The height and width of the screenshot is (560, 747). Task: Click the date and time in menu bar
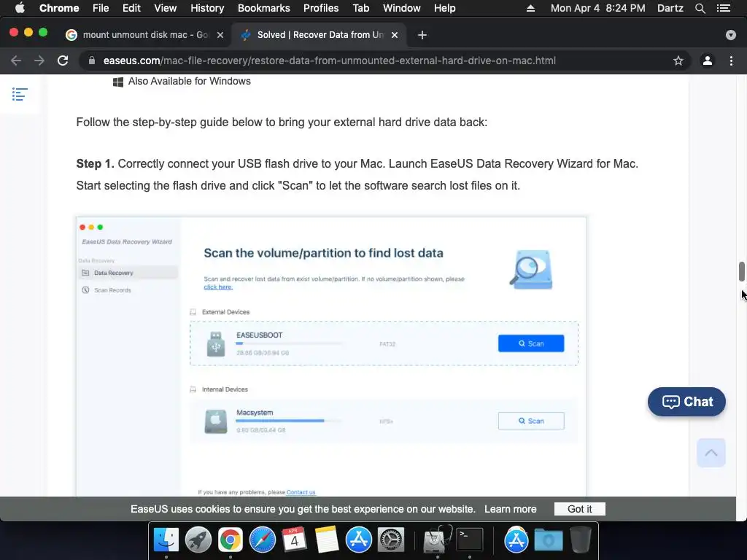coord(598,8)
